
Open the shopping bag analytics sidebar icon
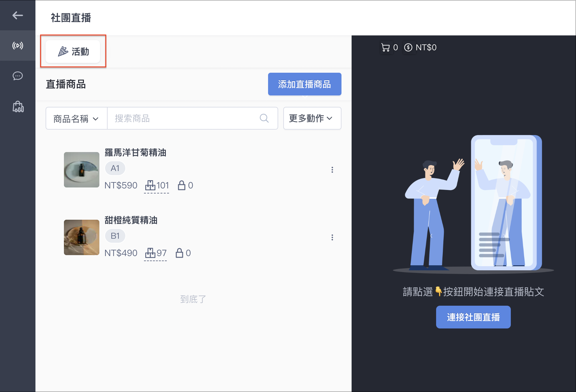(x=18, y=107)
